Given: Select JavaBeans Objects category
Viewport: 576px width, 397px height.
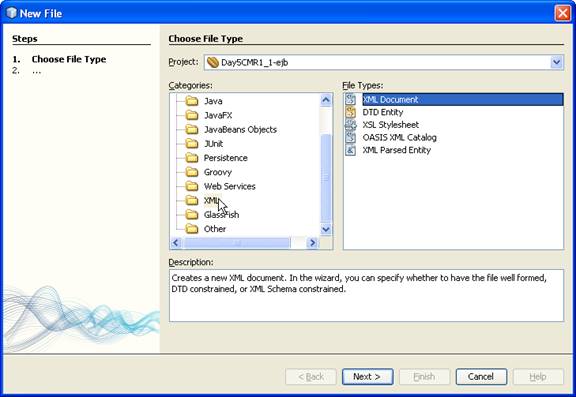Looking at the screenshot, I should click(240, 130).
